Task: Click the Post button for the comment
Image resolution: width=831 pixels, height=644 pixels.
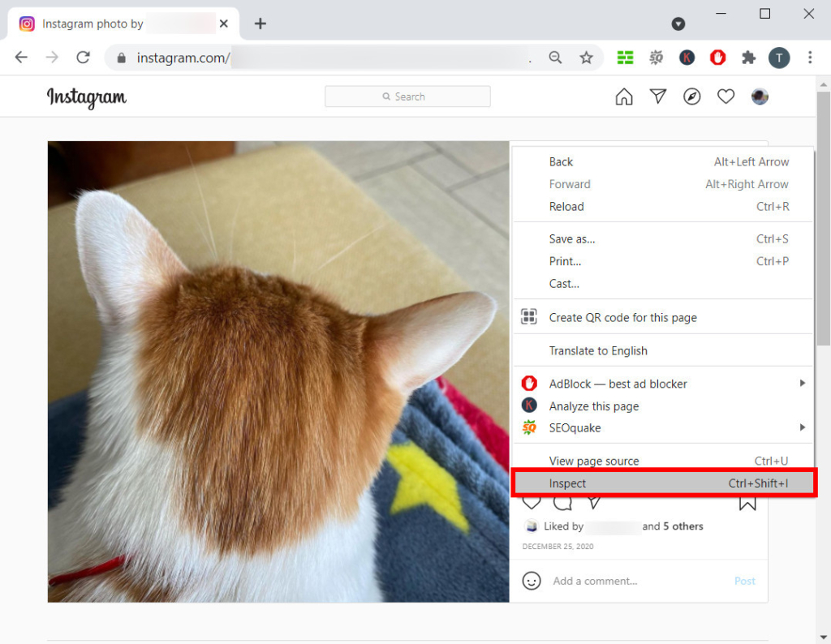Action: pyautogui.click(x=744, y=581)
